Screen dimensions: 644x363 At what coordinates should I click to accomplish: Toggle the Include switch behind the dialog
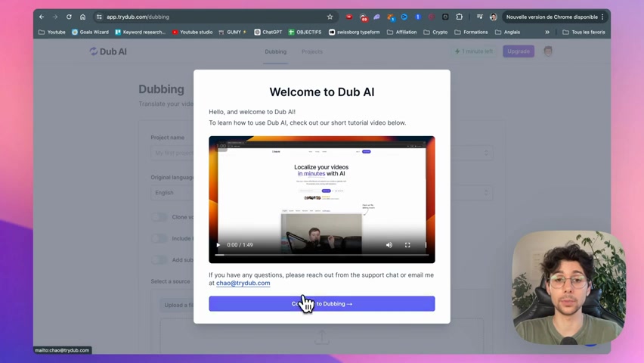coord(159,238)
